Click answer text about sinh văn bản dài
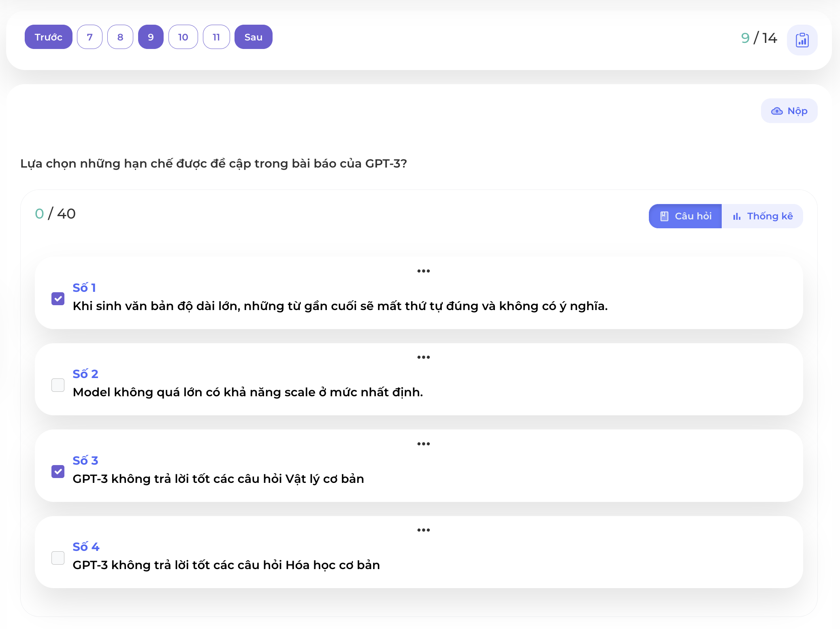840x629 pixels. pos(340,306)
